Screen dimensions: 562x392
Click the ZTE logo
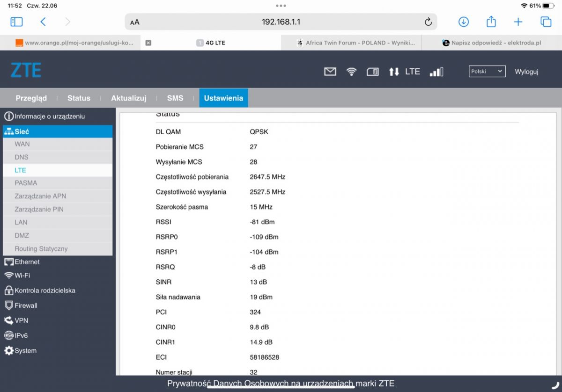[26, 70]
